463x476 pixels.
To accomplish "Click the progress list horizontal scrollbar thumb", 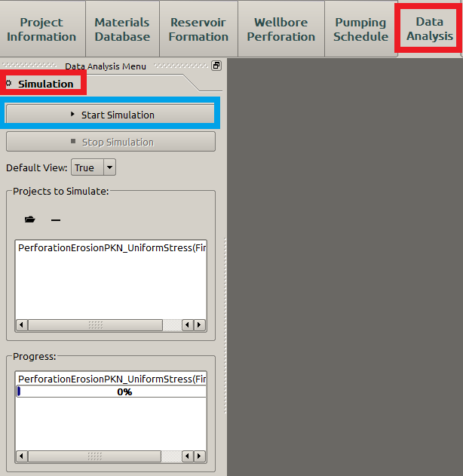I will (94, 456).
